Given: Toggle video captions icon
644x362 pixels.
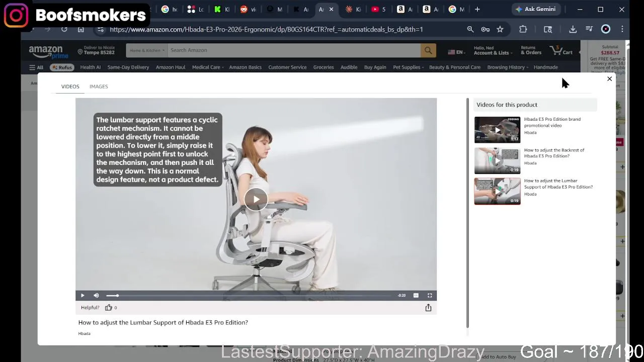Looking at the screenshot, I should [416, 296].
